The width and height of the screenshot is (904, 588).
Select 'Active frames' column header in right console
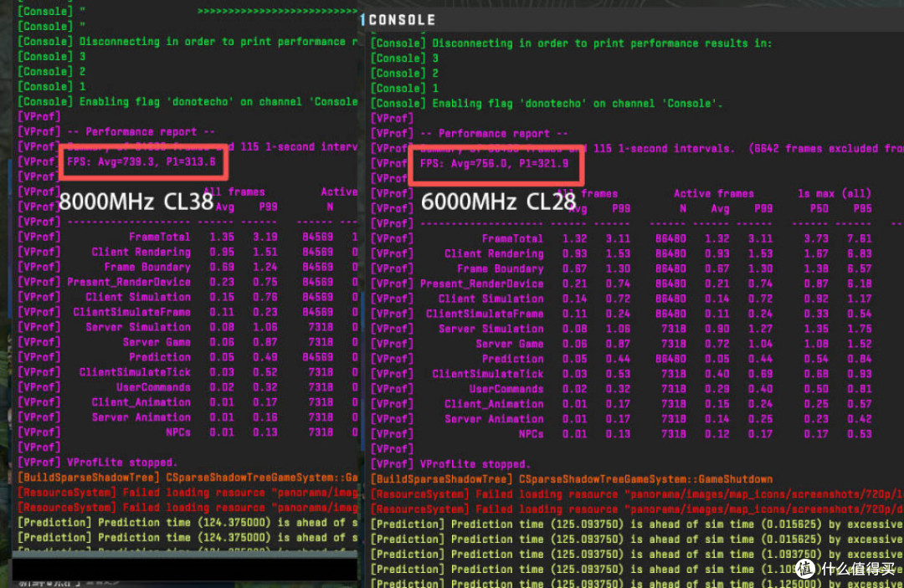coord(714,193)
